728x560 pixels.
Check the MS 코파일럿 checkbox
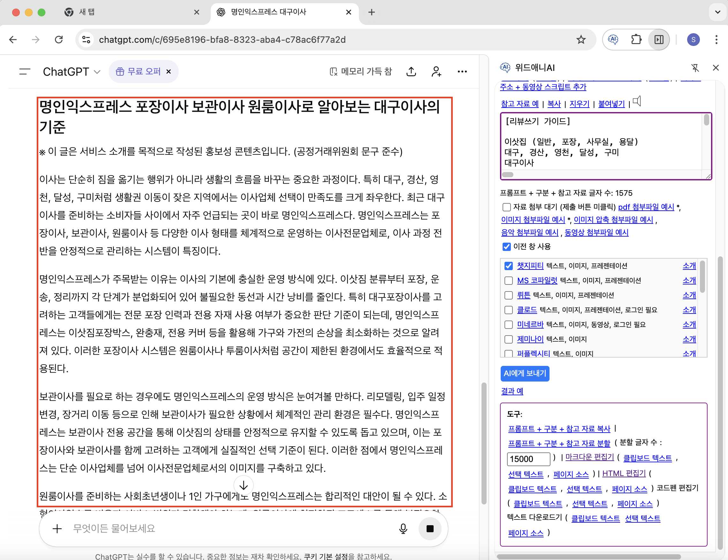pyautogui.click(x=508, y=281)
